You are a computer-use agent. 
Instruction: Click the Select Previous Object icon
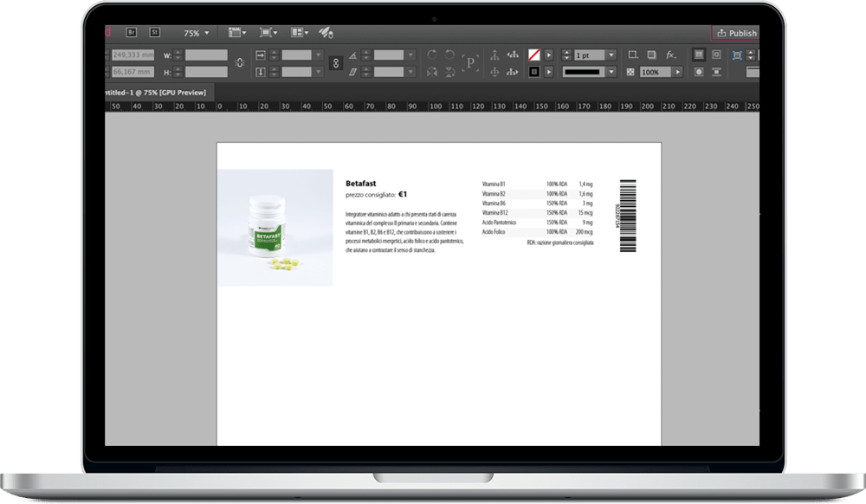pos(513,55)
